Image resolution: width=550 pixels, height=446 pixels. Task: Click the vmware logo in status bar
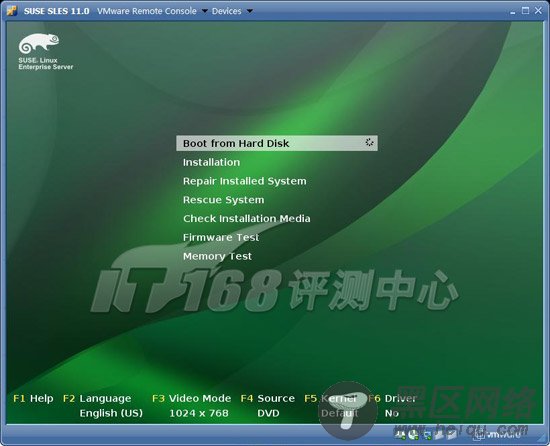(496, 435)
